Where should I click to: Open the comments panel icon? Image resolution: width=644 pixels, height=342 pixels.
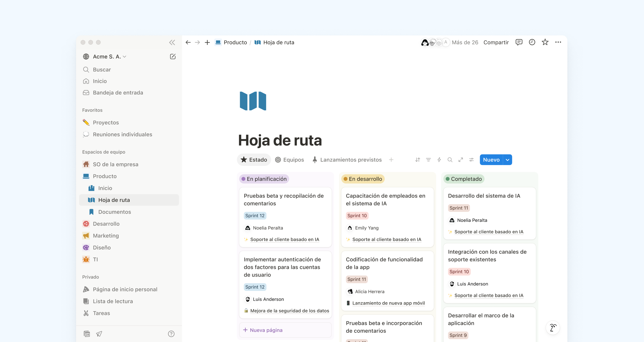coord(519,42)
